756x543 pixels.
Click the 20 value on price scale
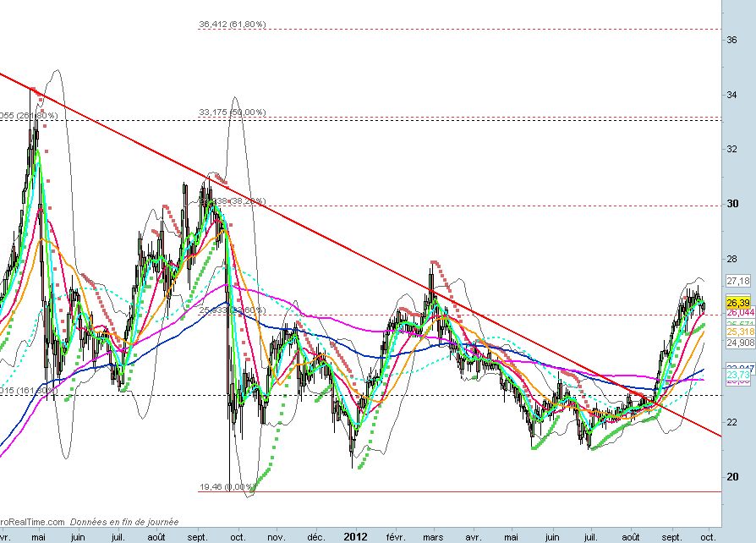(732, 476)
